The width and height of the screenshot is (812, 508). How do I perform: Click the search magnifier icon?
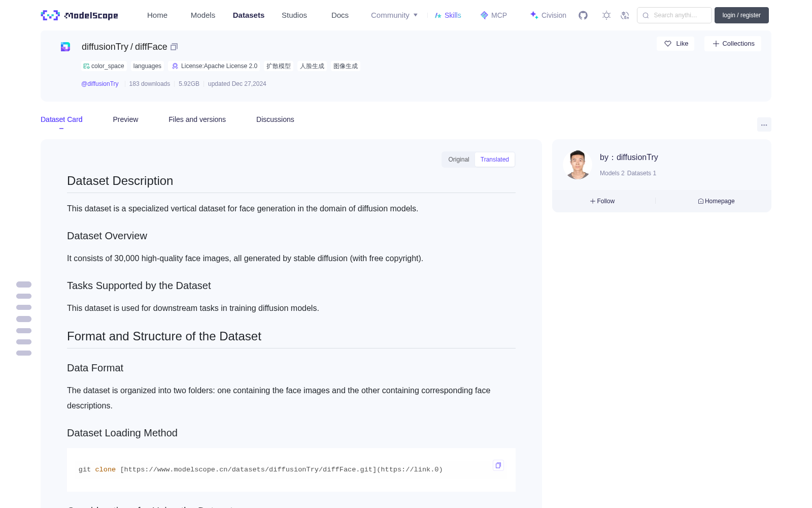tap(646, 15)
